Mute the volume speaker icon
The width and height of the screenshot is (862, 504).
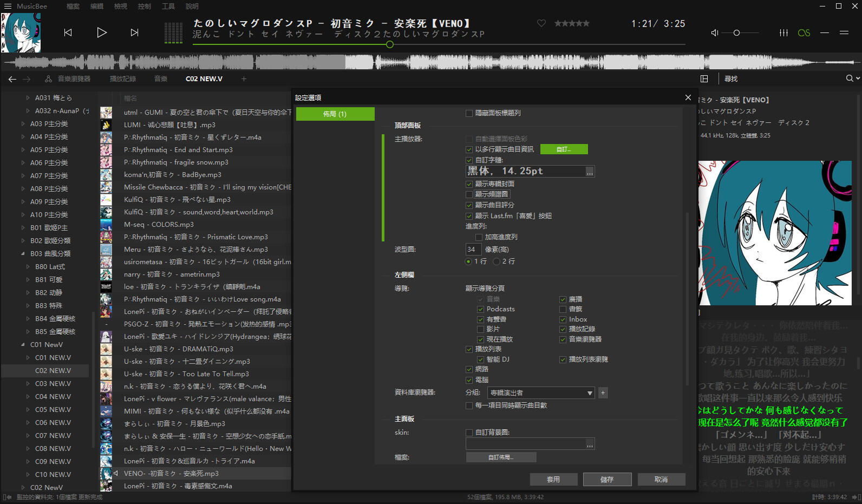click(x=714, y=32)
